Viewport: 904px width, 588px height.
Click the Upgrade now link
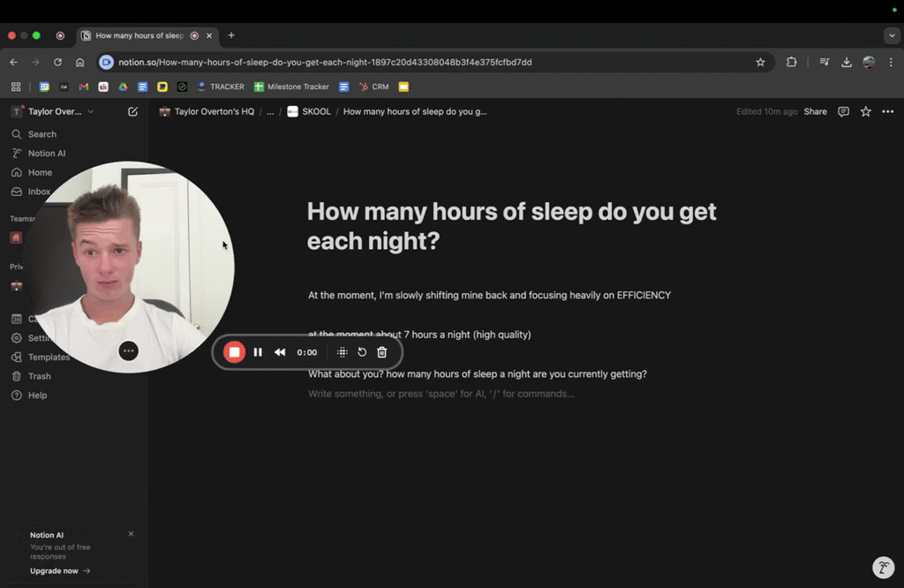click(53, 570)
